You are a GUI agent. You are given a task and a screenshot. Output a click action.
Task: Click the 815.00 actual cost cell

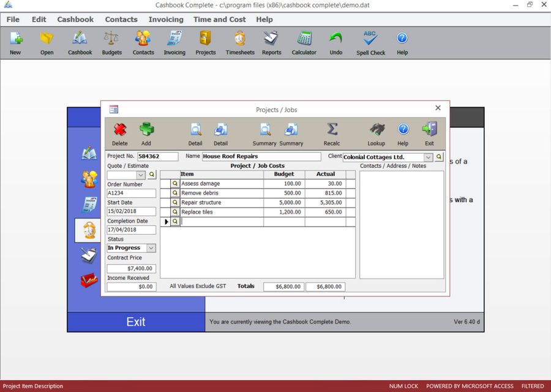(x=326, y=193)
